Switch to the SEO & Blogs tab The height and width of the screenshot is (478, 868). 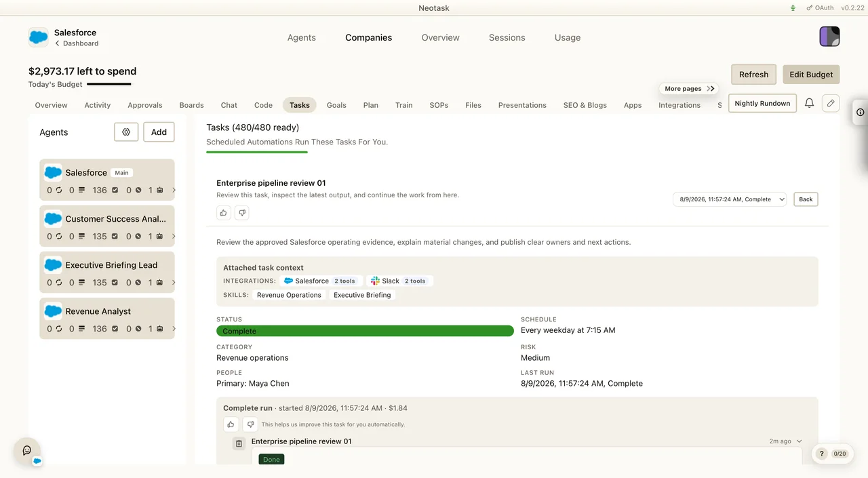point(585,105)
